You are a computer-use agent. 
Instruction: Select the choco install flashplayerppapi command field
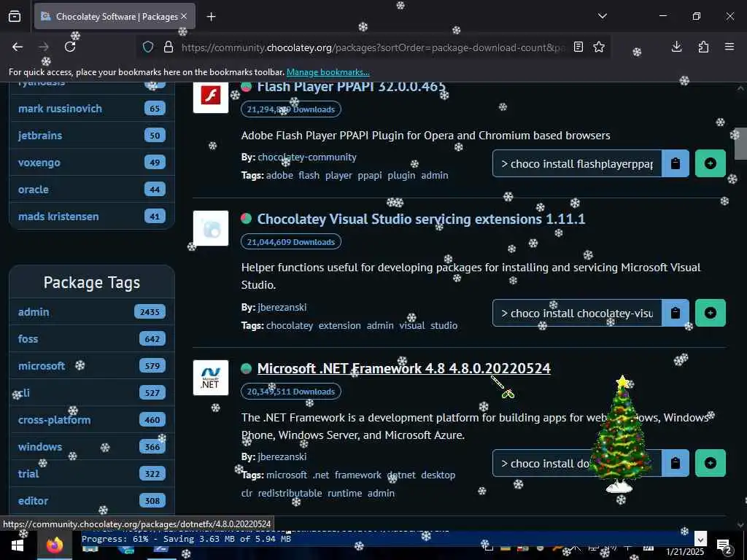[x=577, y=163]
